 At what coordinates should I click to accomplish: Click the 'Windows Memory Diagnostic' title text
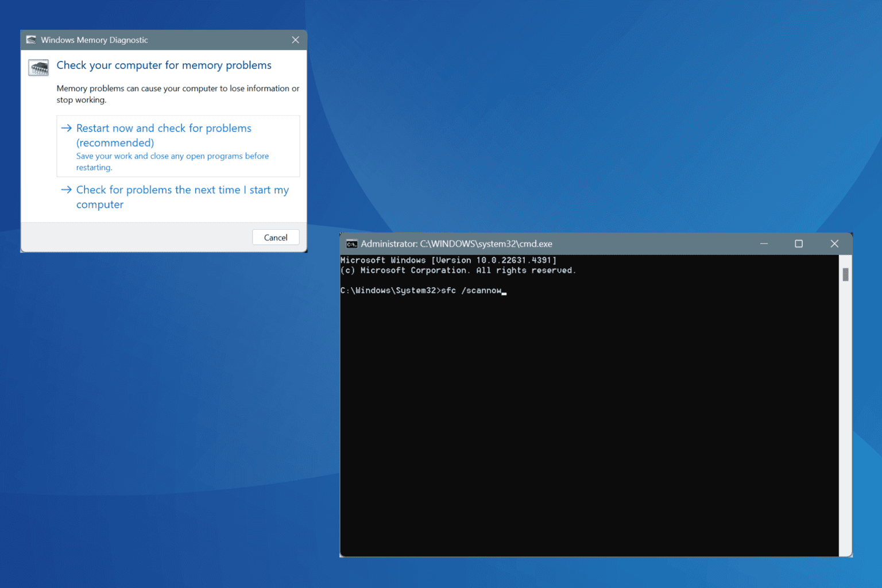[x=94, y=40]
